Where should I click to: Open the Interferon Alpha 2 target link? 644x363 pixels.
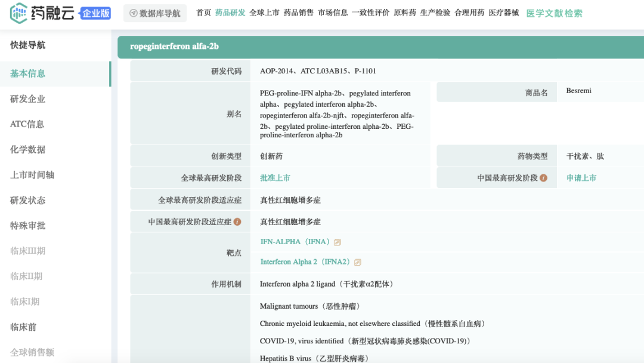click(305, 262)
